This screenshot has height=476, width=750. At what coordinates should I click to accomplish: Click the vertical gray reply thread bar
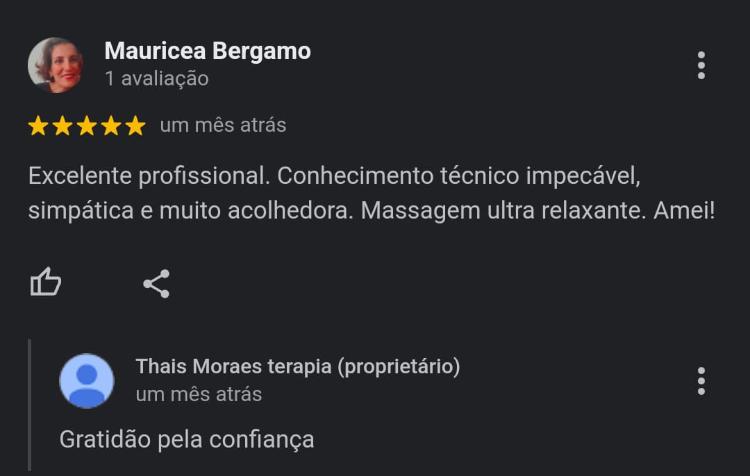point(30,405)
